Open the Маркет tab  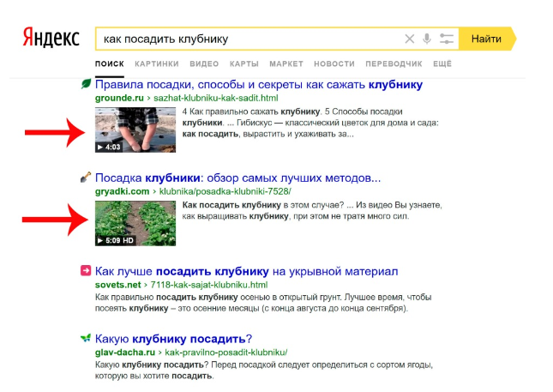[286, 64]
